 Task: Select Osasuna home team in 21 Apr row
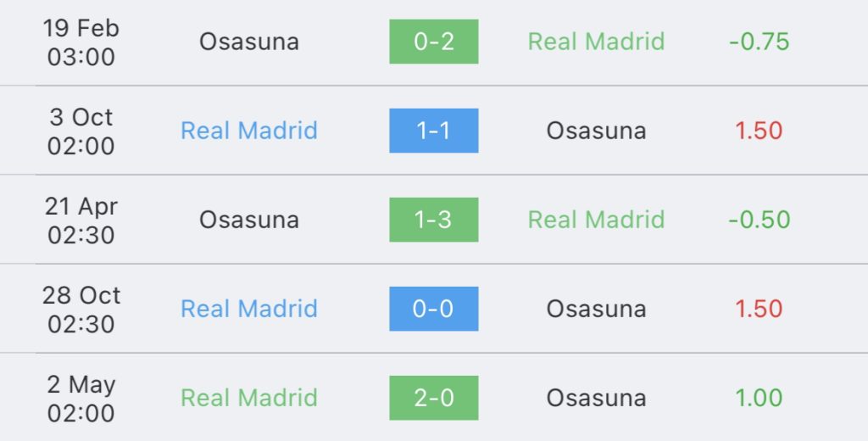click(x=249, y=220)
